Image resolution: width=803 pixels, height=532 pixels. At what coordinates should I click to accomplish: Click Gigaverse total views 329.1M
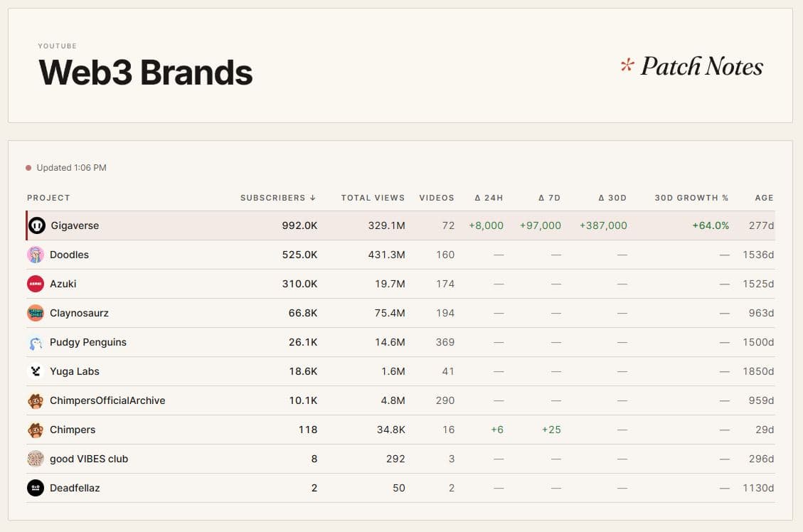click(387, 225)
